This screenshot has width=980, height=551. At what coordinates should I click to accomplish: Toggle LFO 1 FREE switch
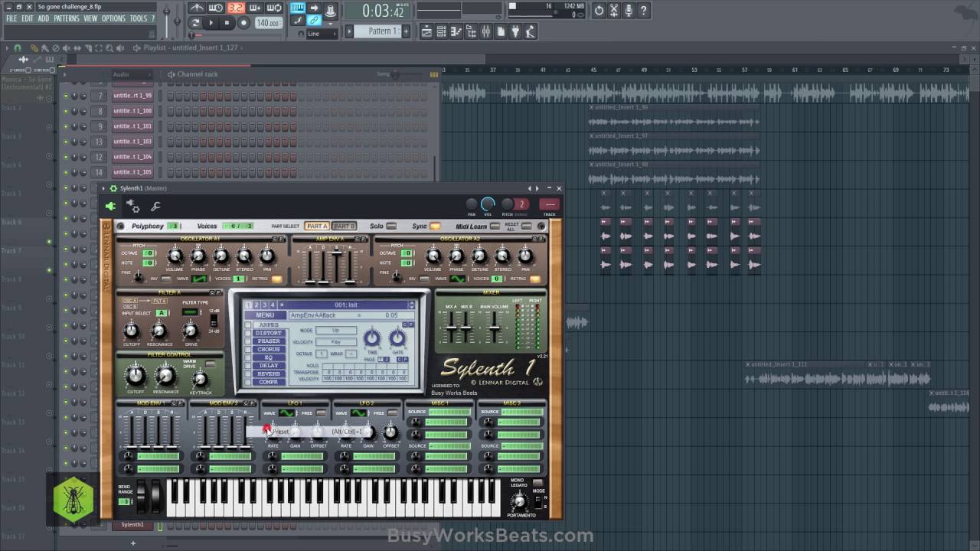click(321, 413)
